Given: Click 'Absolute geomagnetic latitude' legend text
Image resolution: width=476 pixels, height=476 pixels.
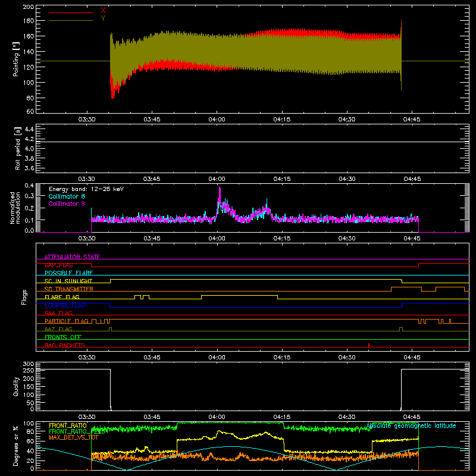Looking at the screenshot, I should [x=411, y=425].
